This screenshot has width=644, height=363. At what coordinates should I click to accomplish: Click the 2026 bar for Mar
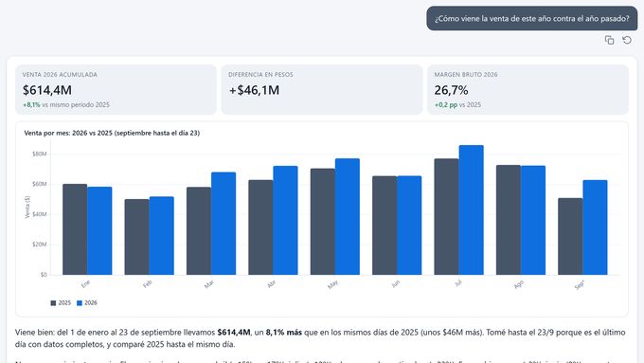pos(224,224)
